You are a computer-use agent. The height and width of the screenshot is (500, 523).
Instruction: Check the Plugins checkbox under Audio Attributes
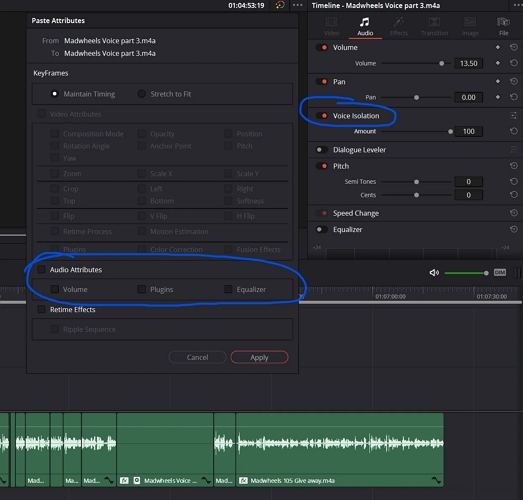coord(141,289)
